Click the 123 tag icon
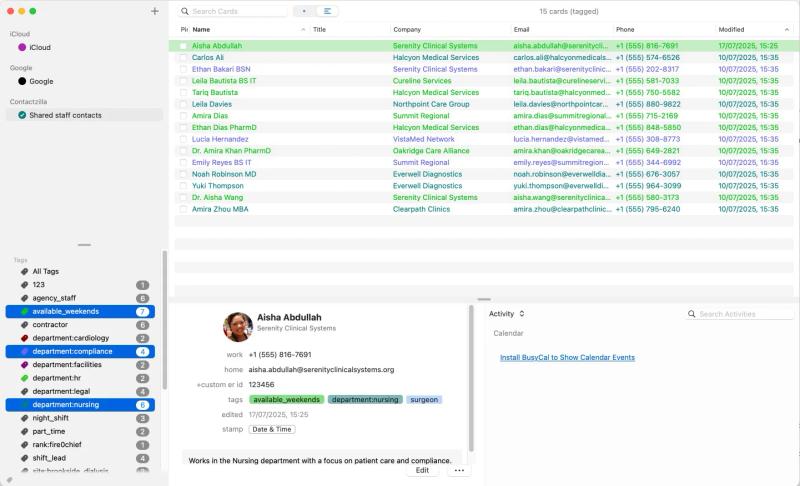 pos(24,285)
